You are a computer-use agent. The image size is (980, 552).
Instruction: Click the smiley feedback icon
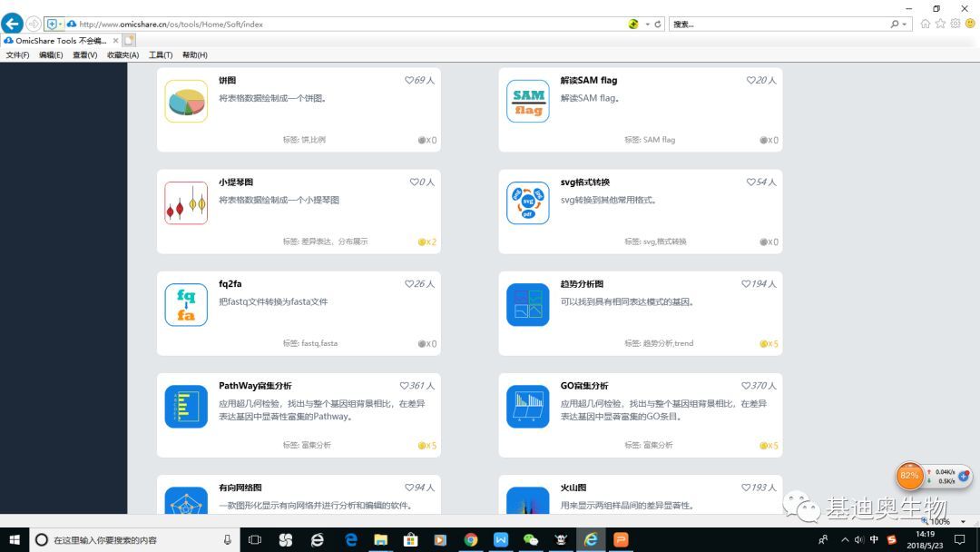[970, 24]
